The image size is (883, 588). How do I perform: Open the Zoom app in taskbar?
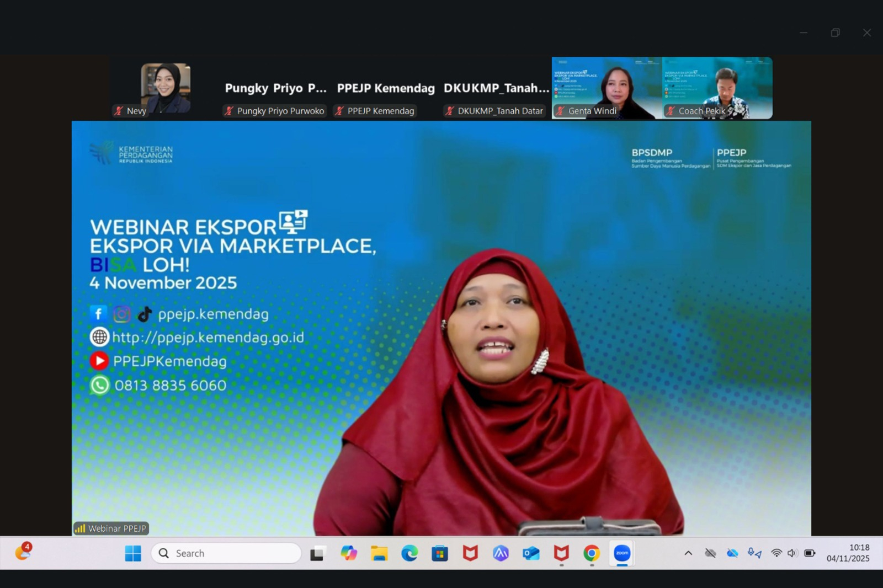click(x=621, y=553)
